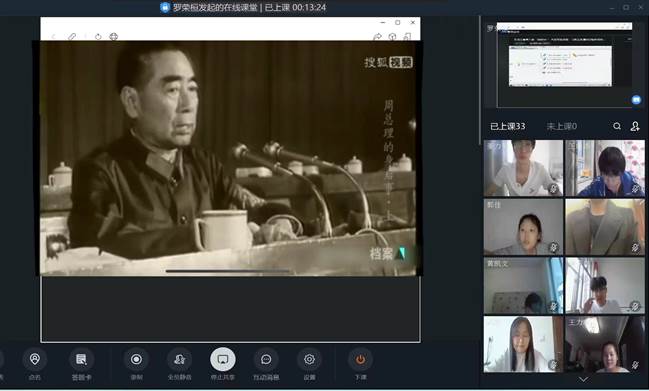Image resolution: width=649 pixels, height=391 pixels.
Task: Expand participant list with bottom chevron
Action: tap(583, 379)
